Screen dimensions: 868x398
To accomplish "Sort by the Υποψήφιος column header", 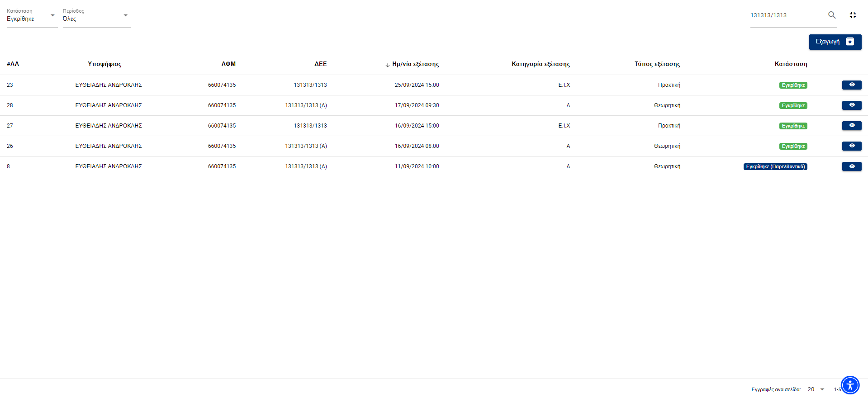I will [104, 64].
